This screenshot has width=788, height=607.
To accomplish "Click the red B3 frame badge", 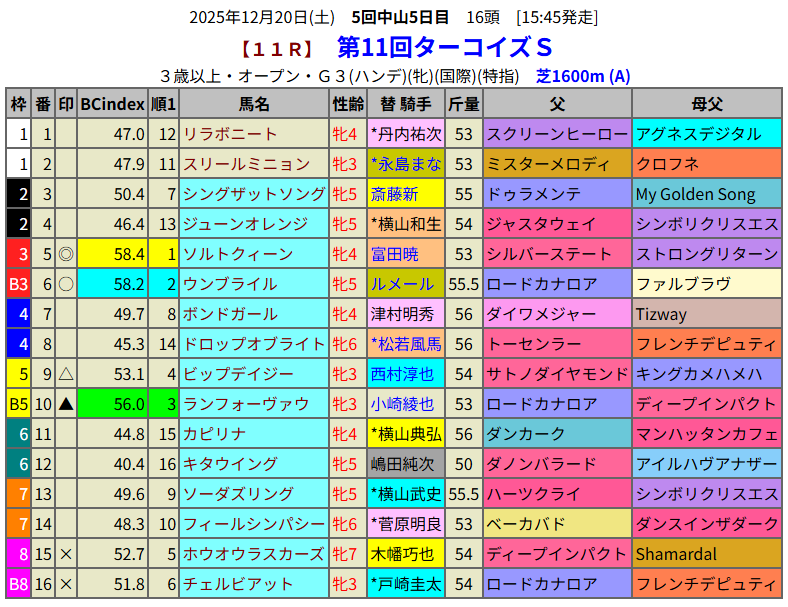I will [x=18, y=284].
